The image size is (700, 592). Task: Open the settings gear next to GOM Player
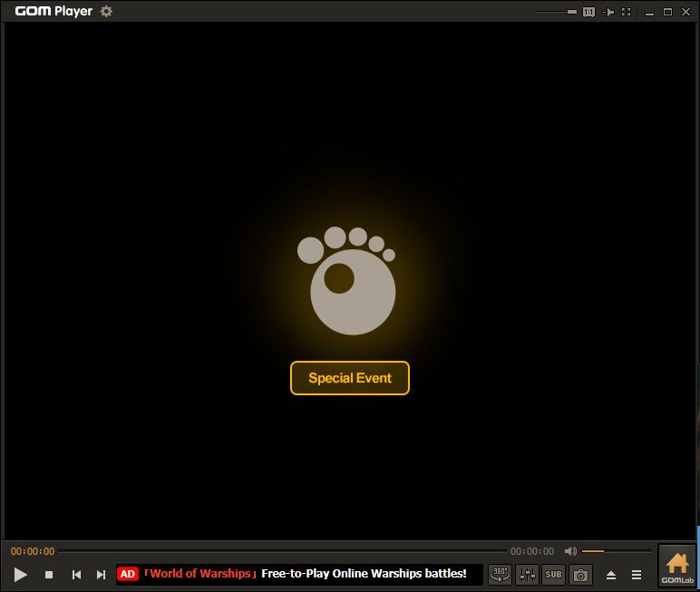click(106, 11)
